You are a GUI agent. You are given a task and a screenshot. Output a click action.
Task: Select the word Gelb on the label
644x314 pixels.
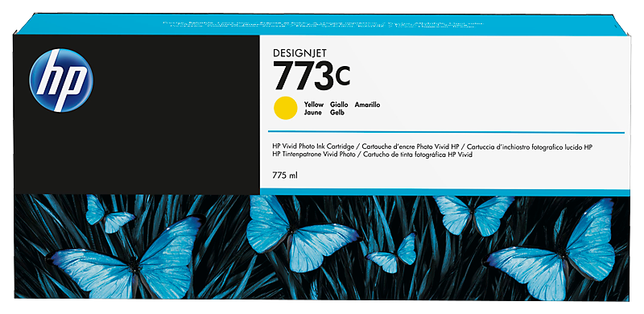pos(337,113)
